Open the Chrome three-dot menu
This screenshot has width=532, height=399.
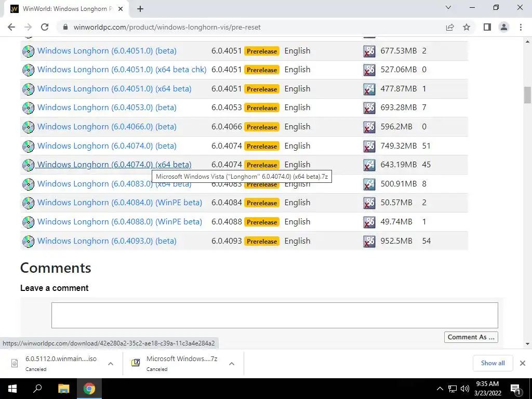click(521, 27)
